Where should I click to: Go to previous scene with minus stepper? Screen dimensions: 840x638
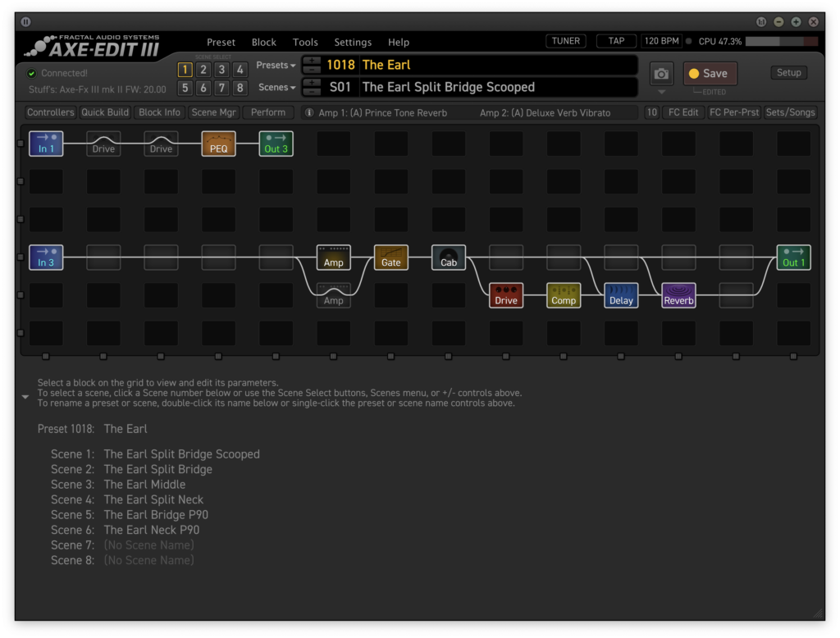pos(312,92)
